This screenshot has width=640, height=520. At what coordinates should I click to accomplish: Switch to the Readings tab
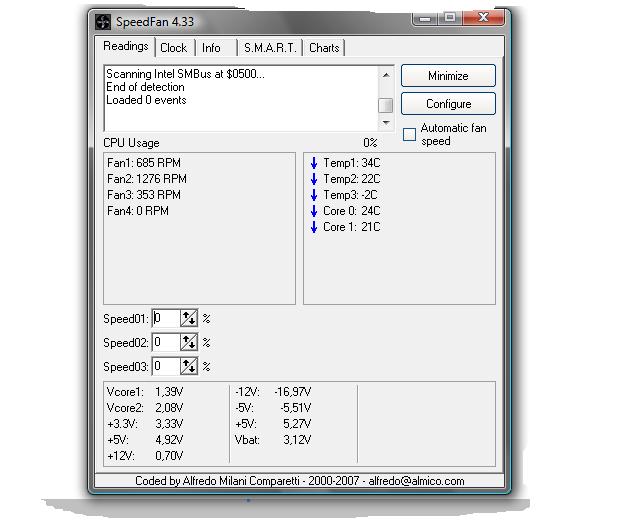125,47
